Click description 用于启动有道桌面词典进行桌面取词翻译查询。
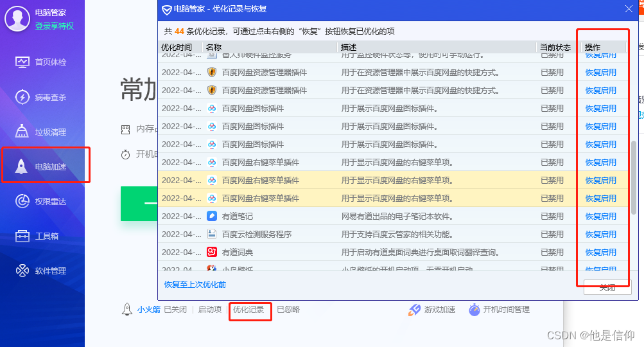Screen dimensions: 644x347 [x=420, y=252]
